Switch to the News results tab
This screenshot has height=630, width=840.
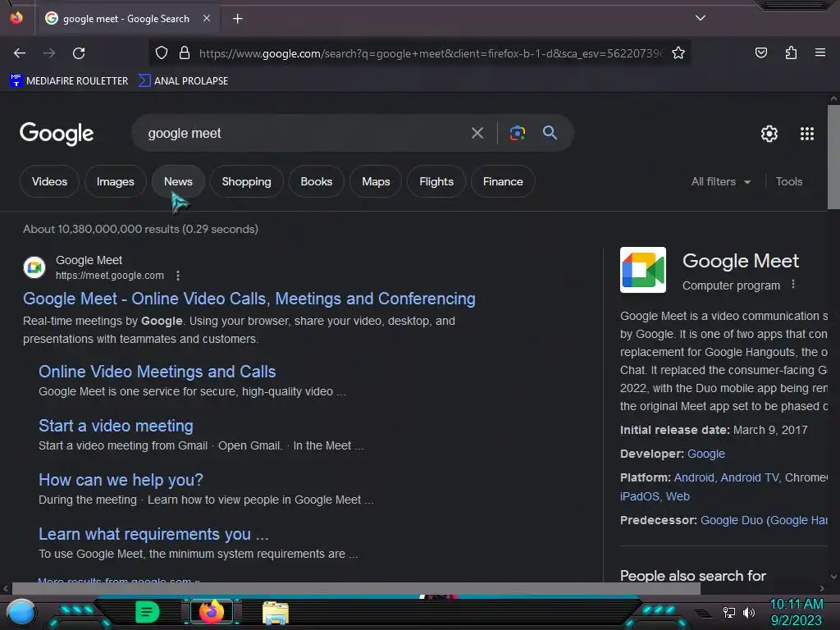tap(178, 181)
